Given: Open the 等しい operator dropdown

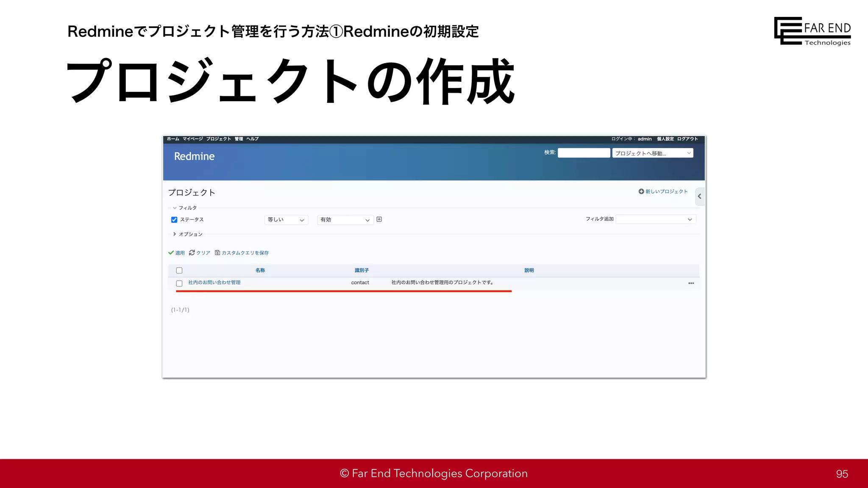Looking at the screenshot, I should pyautogui.click(x=286, y=220).
